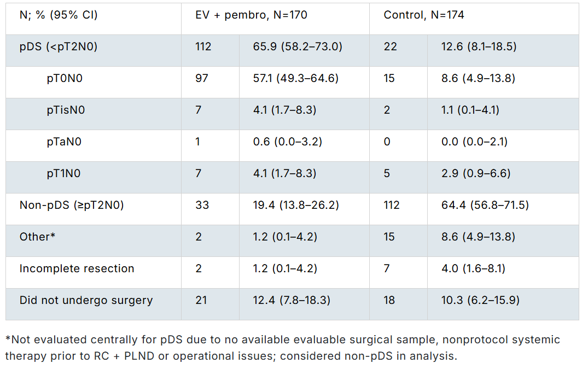Click the "pT1N0" row label
The width and height of the screenshot is (588, 369).
64,174
